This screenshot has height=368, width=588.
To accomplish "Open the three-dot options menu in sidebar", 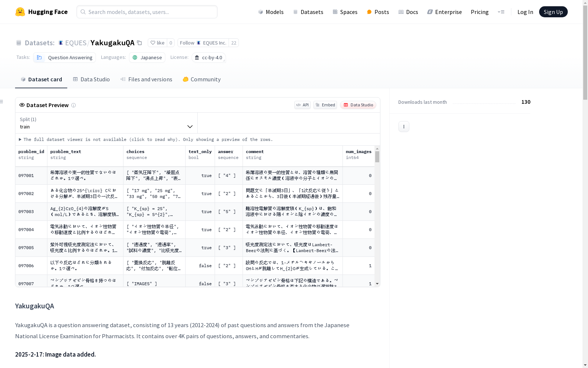I will [404, 127].
